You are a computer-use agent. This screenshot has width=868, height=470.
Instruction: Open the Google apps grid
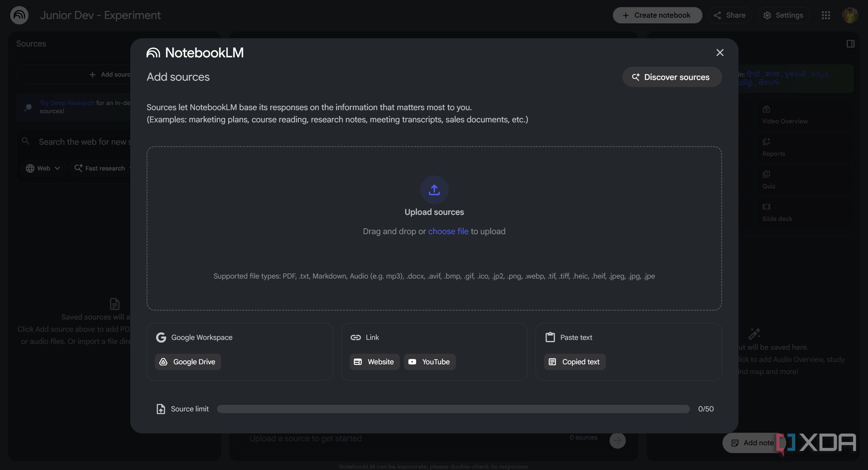coord(826,15)
